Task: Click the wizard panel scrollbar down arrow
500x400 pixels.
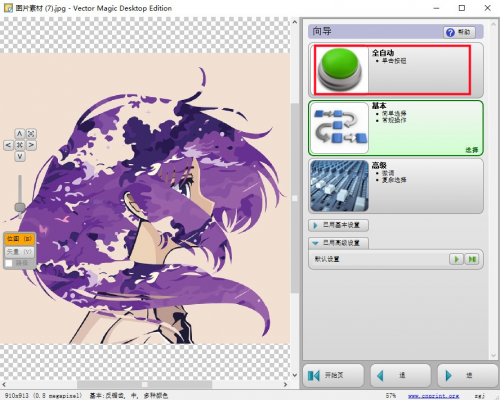Action: pyautogui.click(x=494, y=355)
